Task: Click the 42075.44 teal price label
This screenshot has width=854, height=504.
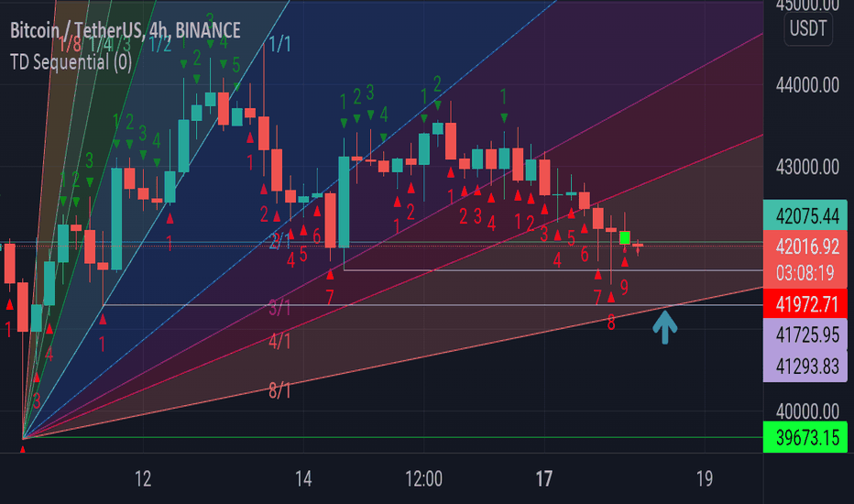Action: pos(807,215)
